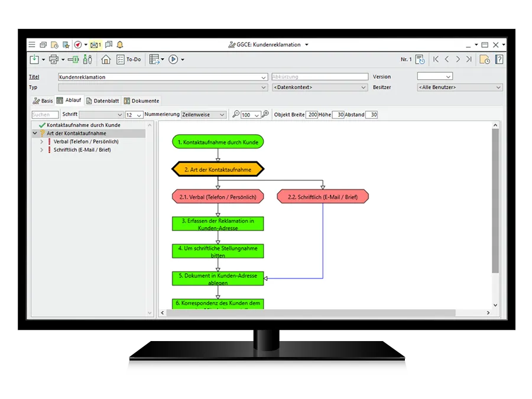Click the play button icon

click(x=173, y=60)
